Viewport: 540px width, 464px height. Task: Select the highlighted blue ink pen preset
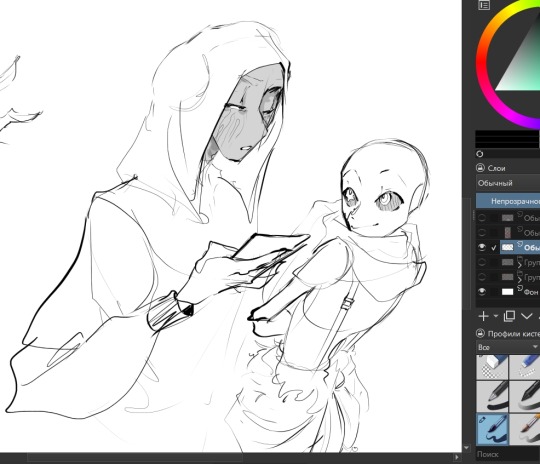click(492, 429)
